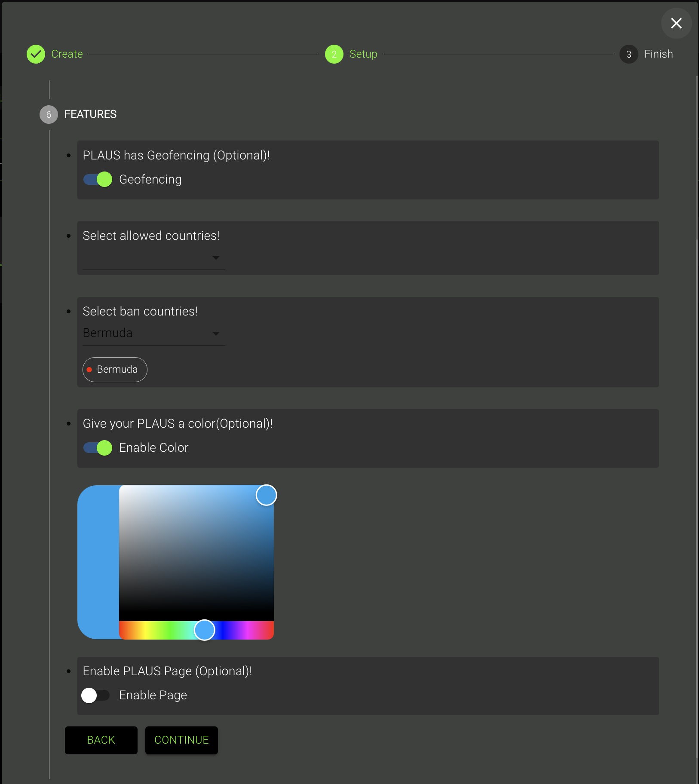The height and width of the screenshot is (784, 699).
Task: Turn on the Enable Page toggle
Action: (x=95, y=695)
